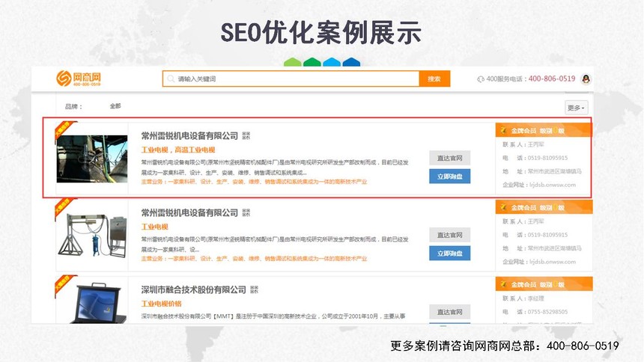Click 直达官网 in first listing
Screen dimensions: 644x362
click(450, 158)
